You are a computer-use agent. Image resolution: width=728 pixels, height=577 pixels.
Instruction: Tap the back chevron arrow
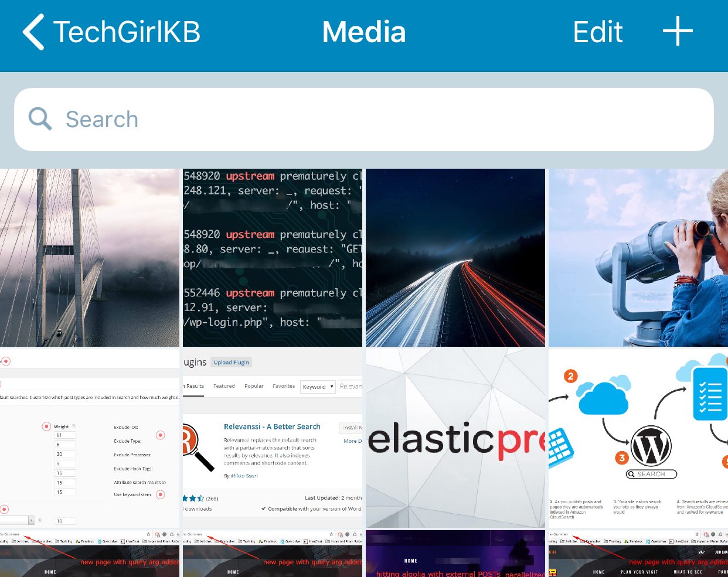34,32
